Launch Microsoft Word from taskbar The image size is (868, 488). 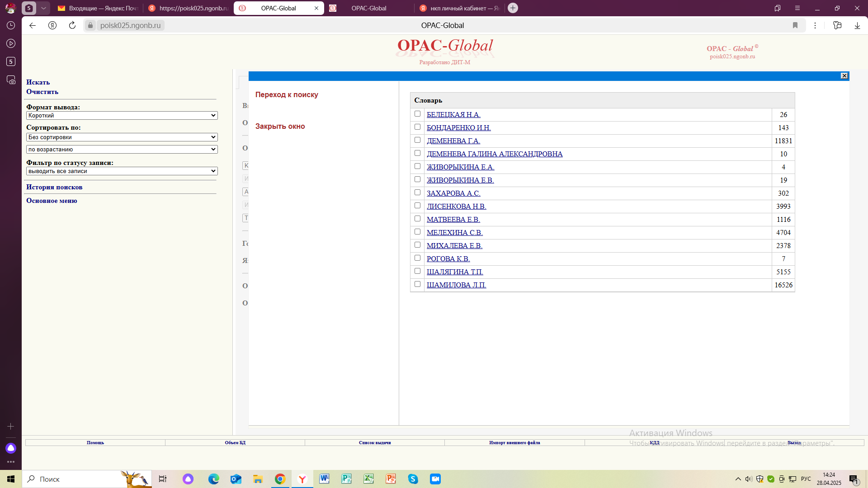[324, 479]
